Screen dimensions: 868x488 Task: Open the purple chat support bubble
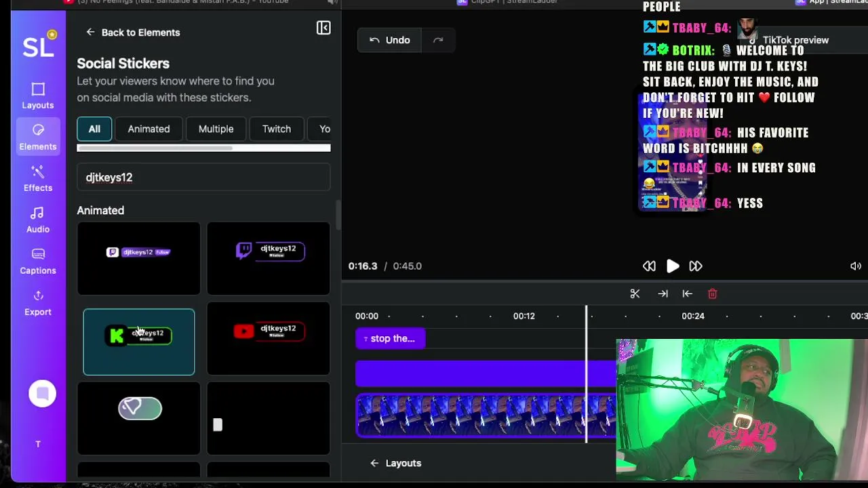click(42, 393)
